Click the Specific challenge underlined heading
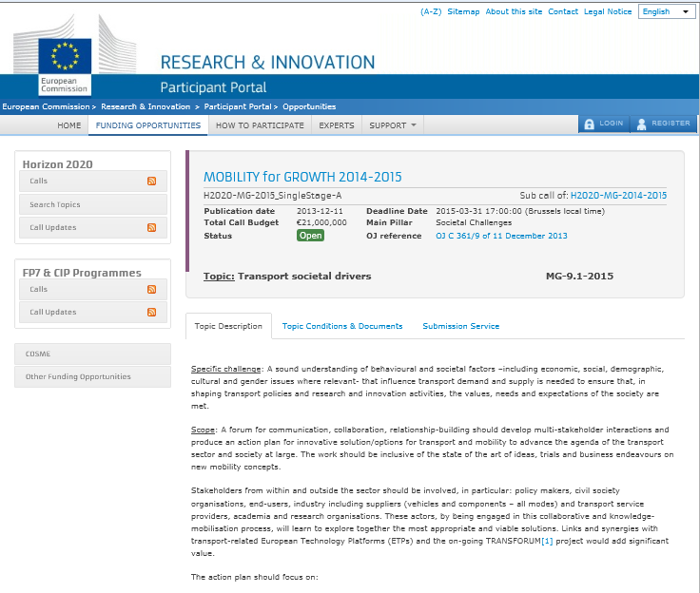This screenshot has width=700, height=593. [x=226, y=369]
